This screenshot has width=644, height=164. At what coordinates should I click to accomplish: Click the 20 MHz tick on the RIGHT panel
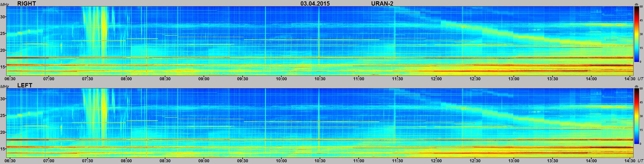click(3, 50)
